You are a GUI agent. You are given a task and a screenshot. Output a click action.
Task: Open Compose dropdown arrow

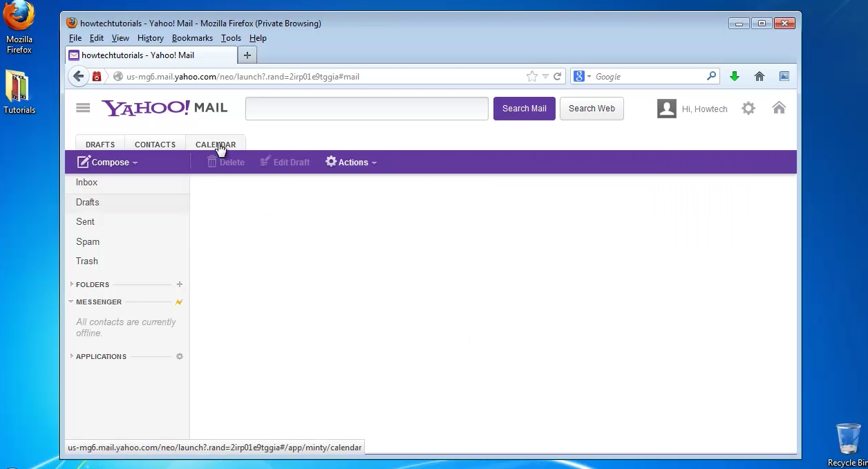click(135, 163)
